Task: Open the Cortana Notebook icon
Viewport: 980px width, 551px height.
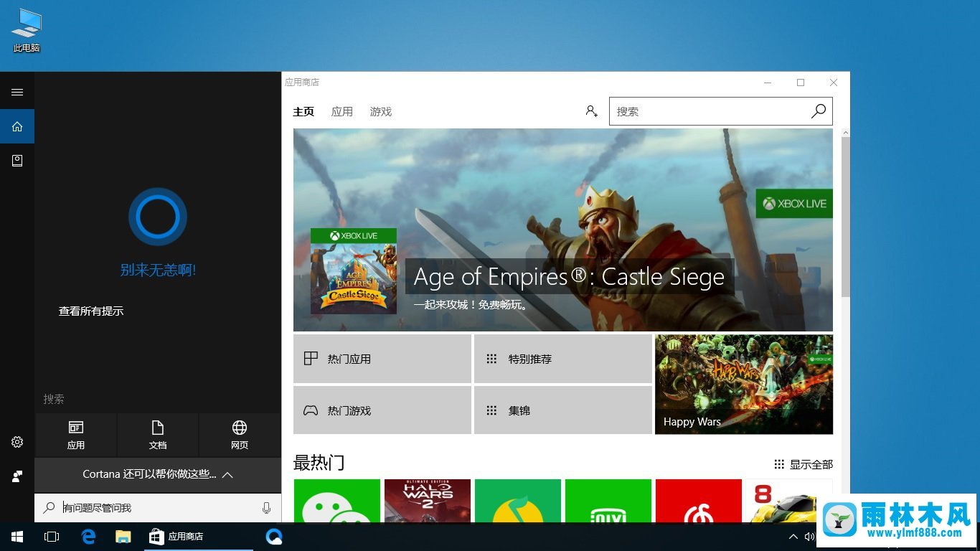Action: [x=17, y=161]
